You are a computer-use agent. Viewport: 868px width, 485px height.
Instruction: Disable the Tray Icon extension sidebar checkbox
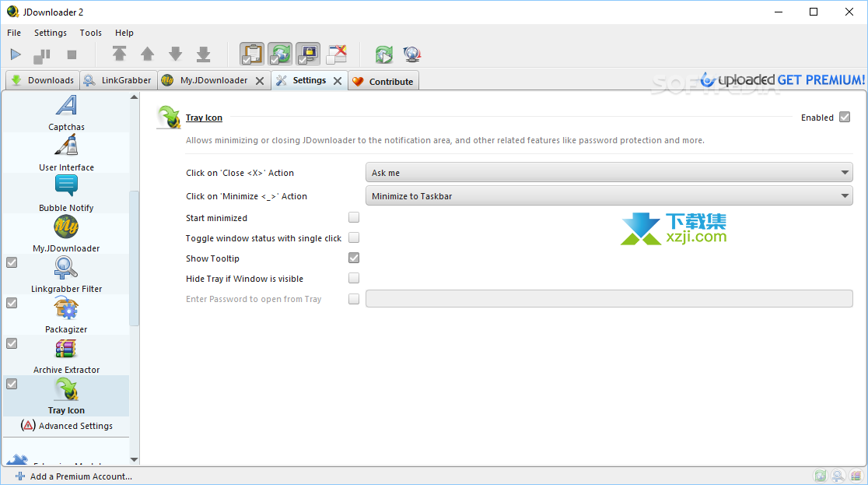click(x=12, y=384)
